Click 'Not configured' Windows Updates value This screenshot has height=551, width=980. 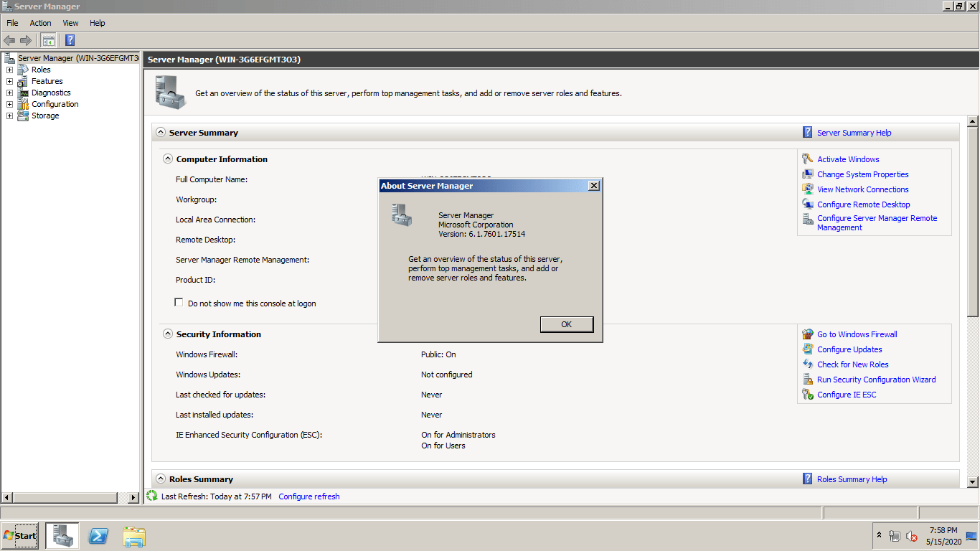click(446, 375)
